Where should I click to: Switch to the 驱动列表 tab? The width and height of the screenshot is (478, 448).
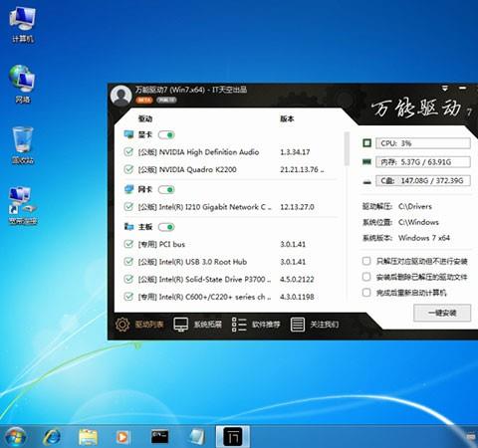pos(139,325)
